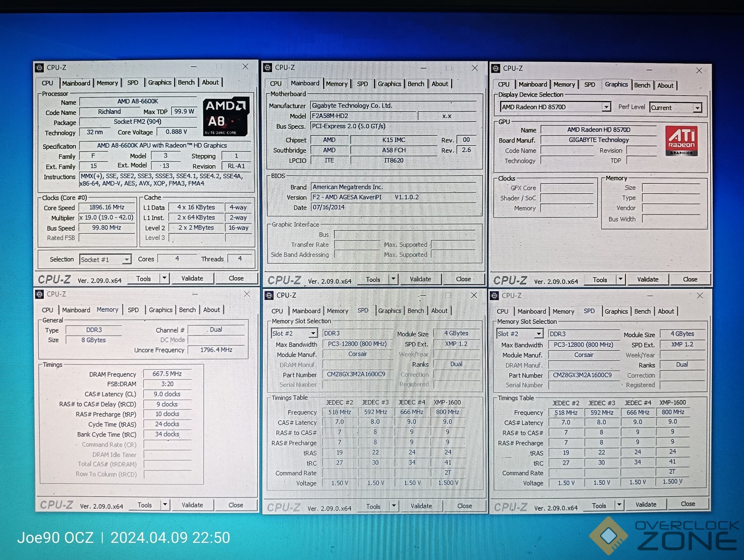This screenshot has height=560, width=744.
Task: Click the title icon of the Memory window
Action: pos(40,294)
